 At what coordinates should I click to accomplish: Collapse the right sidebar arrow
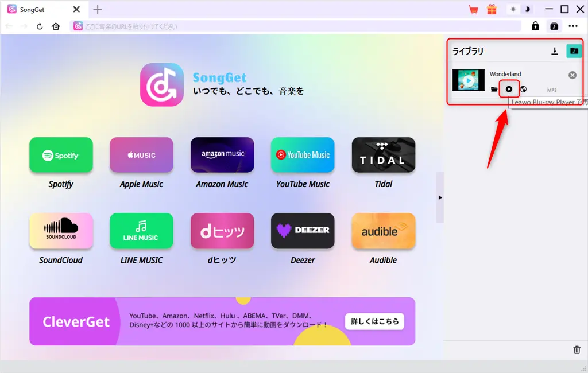(x=440, y=197)
